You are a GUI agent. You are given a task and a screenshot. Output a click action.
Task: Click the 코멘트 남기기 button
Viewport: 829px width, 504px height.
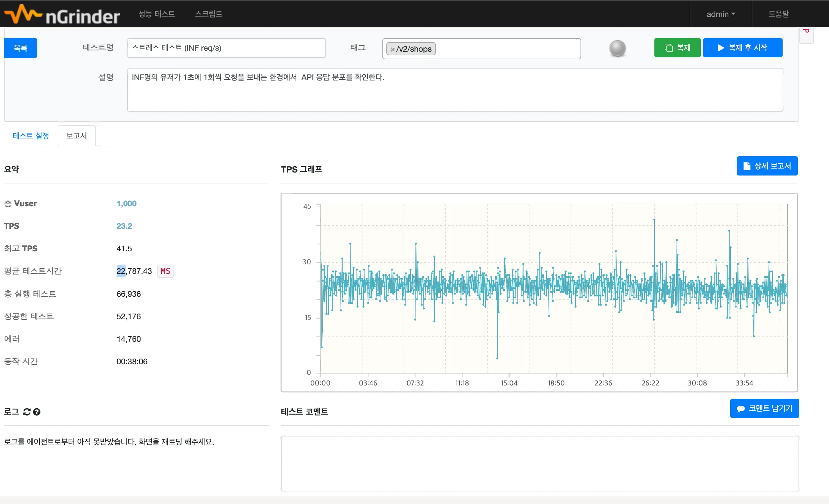click(764, 408)
